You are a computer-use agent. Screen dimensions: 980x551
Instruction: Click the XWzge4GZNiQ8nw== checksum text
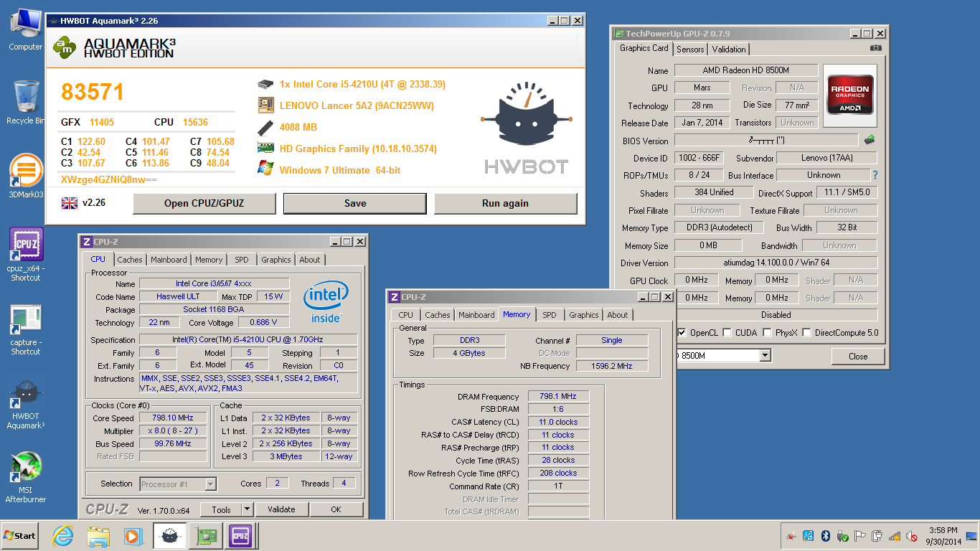pos(108,179)
